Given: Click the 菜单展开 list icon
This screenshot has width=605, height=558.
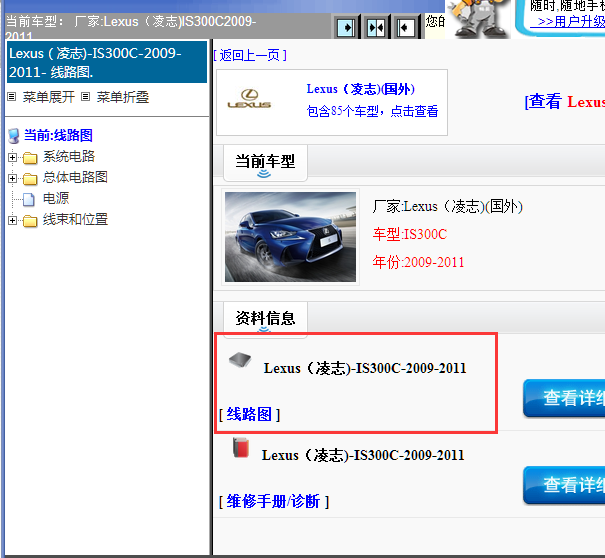Looking at the screenshot, I should (x=12, y=97).
